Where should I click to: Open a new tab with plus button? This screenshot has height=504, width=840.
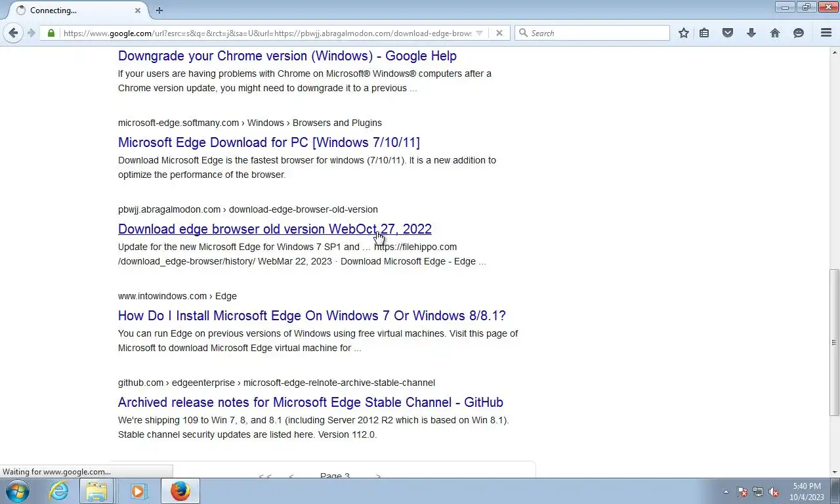pyautogui.click(x=159, y=10)
